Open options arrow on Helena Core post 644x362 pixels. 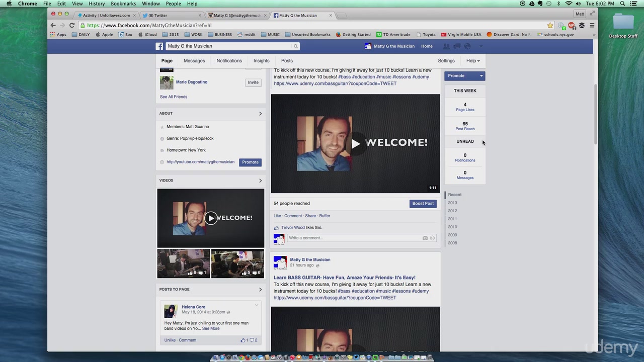point(256,305)
